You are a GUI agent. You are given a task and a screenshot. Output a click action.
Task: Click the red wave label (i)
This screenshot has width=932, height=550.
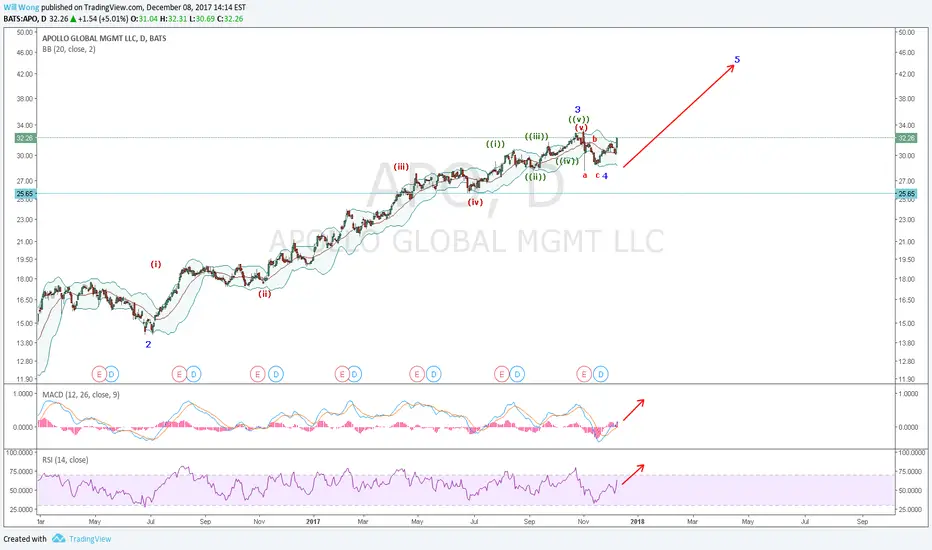point(155,264)
